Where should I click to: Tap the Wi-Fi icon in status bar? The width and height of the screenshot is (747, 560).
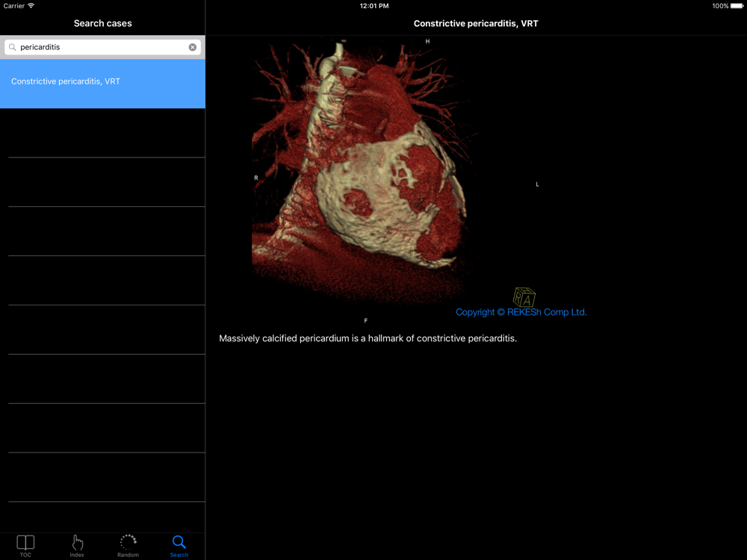point(31,6)
